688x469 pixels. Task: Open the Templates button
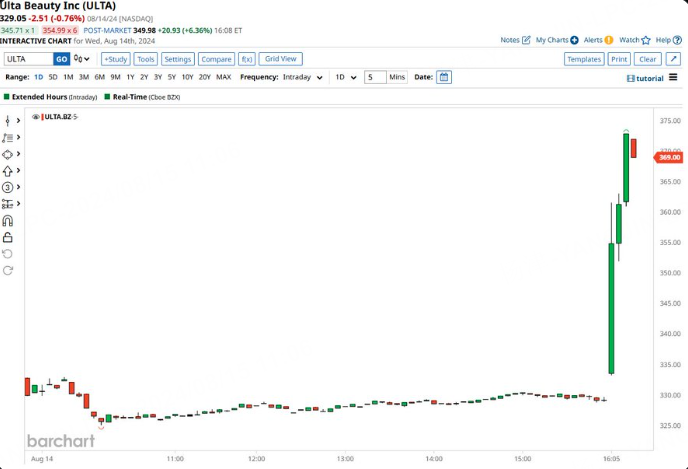tap(584, 59)
